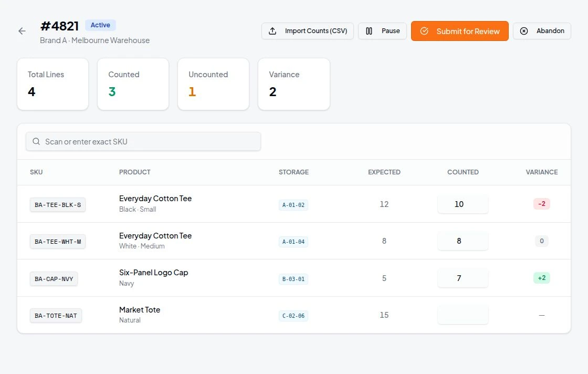The width and height of the screenshot is (588, 374).
Task: Focus the Scan or enter exact SKU field
Action: (x=143, y=141)
